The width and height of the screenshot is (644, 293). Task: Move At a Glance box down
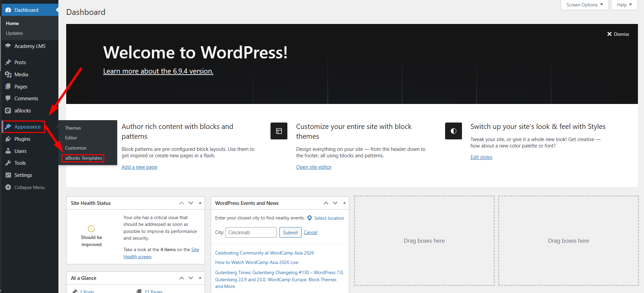point(191,278)
